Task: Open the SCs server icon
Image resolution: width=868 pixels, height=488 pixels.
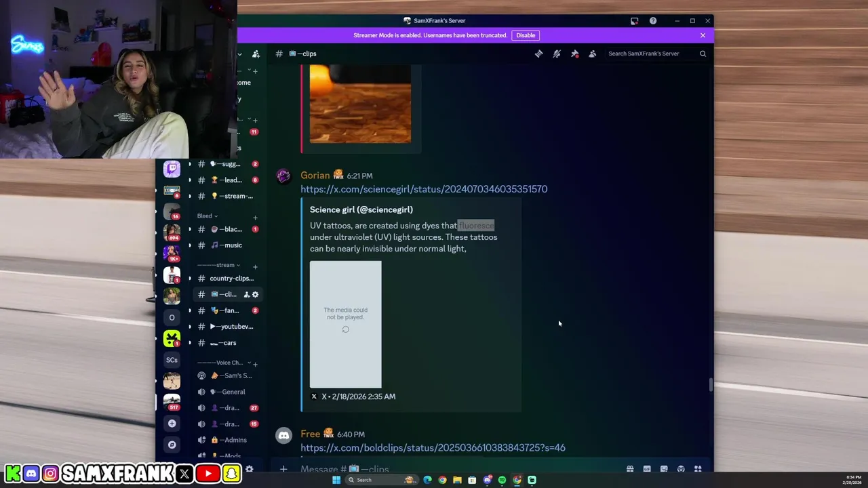Action: pos(172,360)
